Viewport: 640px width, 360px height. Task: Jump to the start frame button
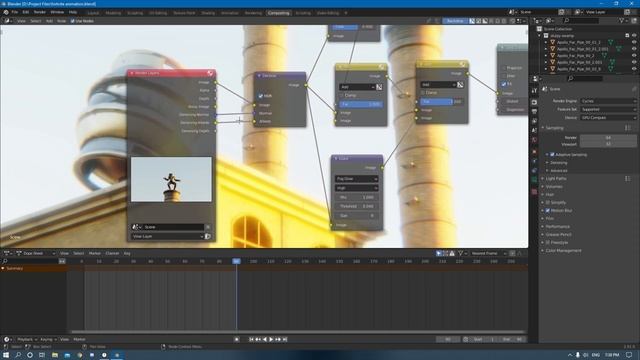251,339
